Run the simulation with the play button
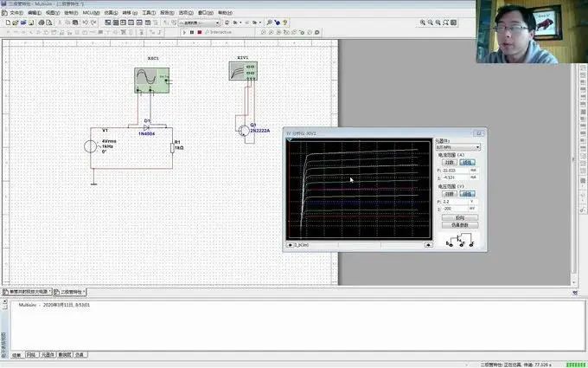Viewport: 588px width, 368px height. [184, 33]
